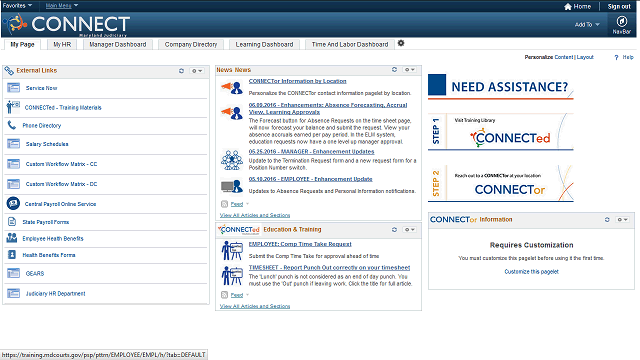This screenshot has height=360, width=640.
Task: Open the 05.25.2016 MANAGER Enhancement Updates article
Action: point(311,151)
